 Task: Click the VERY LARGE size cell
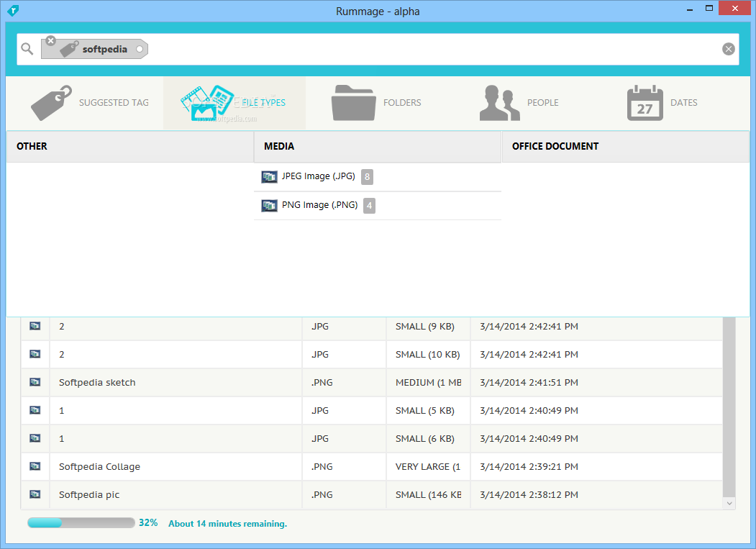point(428,466)
